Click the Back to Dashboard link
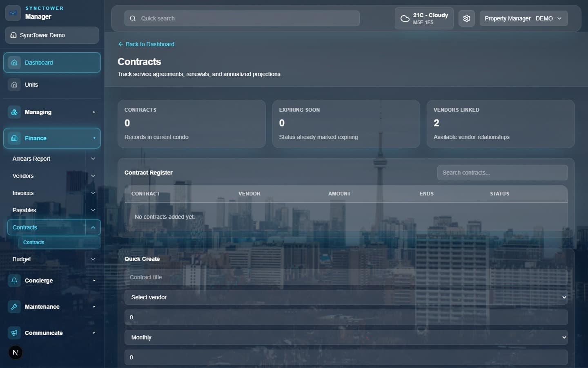The image size is (588, 368). pos(146,44)
